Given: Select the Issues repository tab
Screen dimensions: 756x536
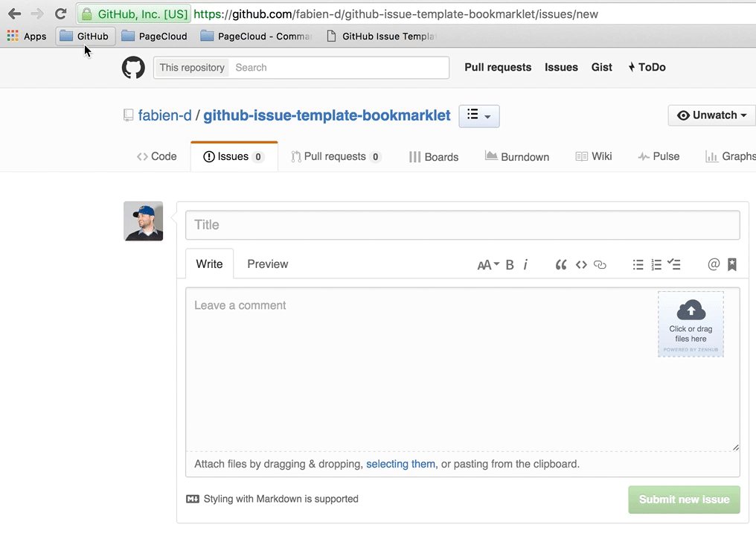Looking at the screenshot, I should tap(234, 156).
